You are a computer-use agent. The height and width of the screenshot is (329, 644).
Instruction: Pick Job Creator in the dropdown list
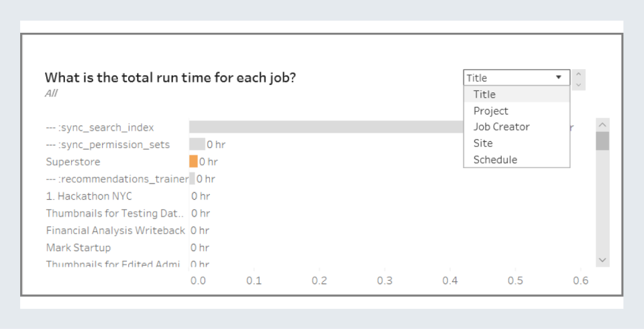click(501, 127)
